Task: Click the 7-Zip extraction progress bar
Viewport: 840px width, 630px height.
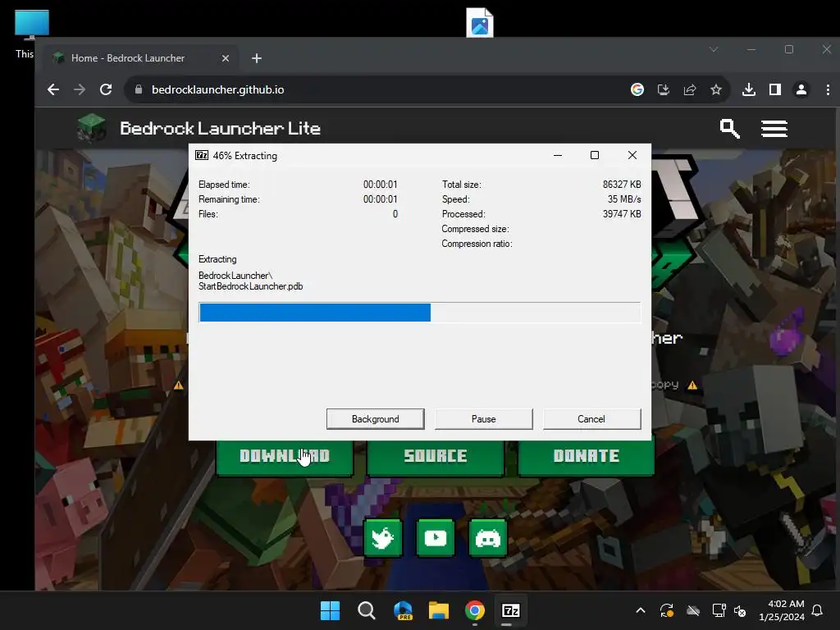Action: click(x=419, y=313)
